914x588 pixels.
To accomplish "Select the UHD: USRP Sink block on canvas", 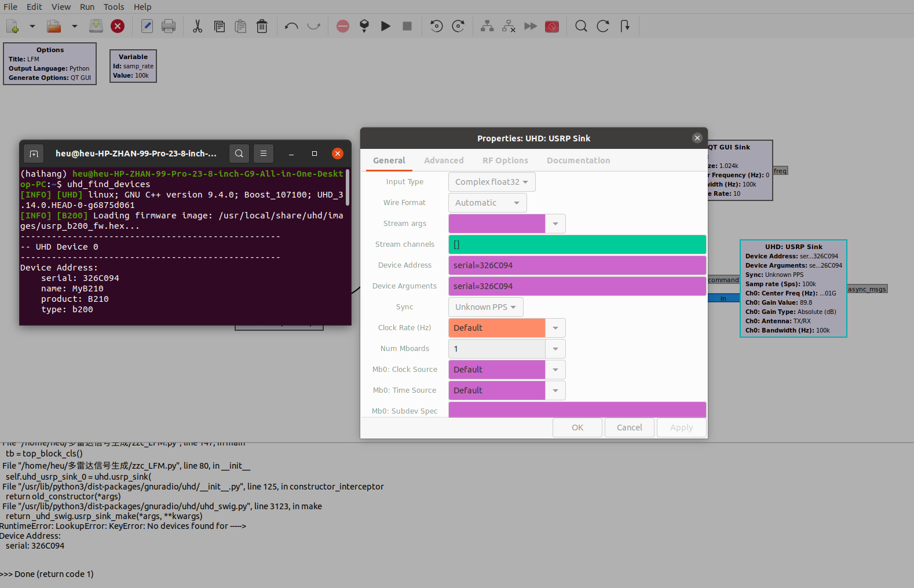I will 794,288.
